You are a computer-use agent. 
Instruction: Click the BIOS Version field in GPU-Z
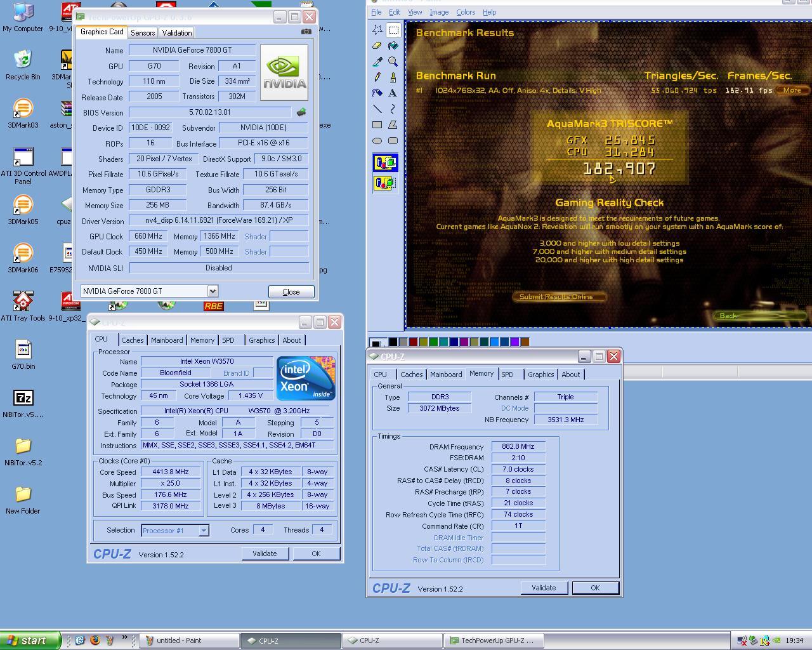click(210, 112)
